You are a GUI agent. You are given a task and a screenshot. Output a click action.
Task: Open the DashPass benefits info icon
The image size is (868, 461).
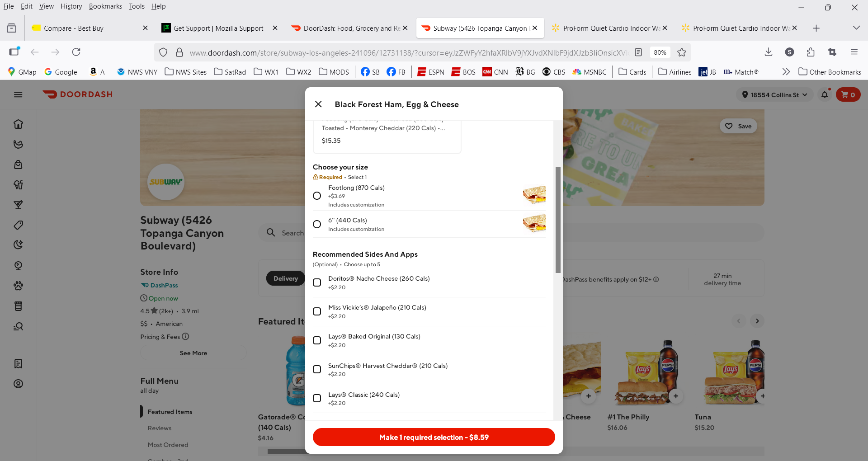[x=656, y=279]
